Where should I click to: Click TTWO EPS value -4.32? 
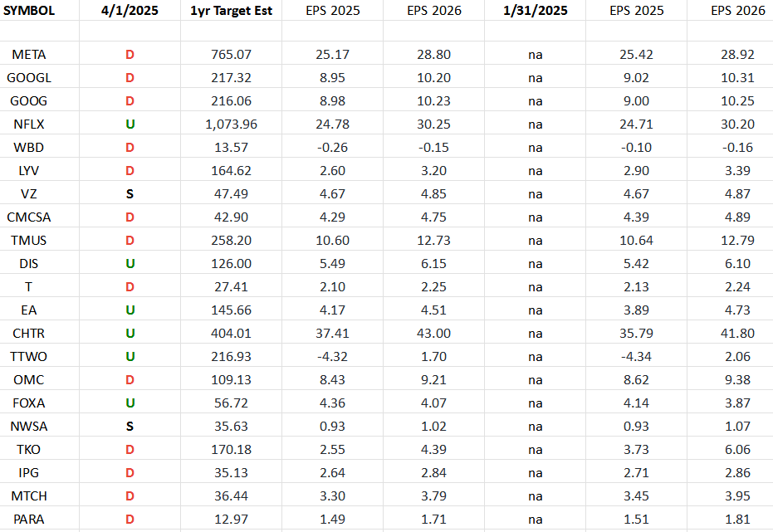332,356
